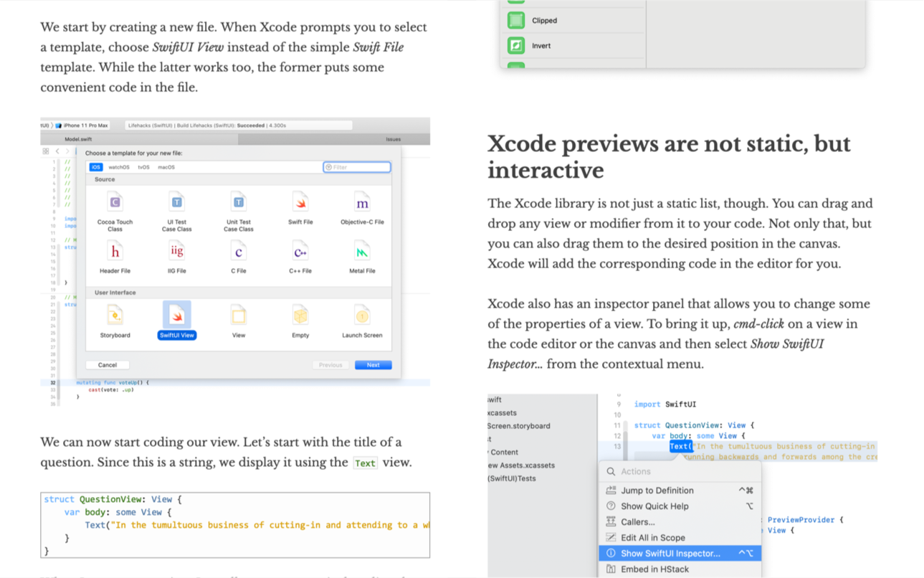Viewport: 924px width, 578px height.
Task: Click 'struct QuestionView: View {' in Xcode editor
Action: 694,425
